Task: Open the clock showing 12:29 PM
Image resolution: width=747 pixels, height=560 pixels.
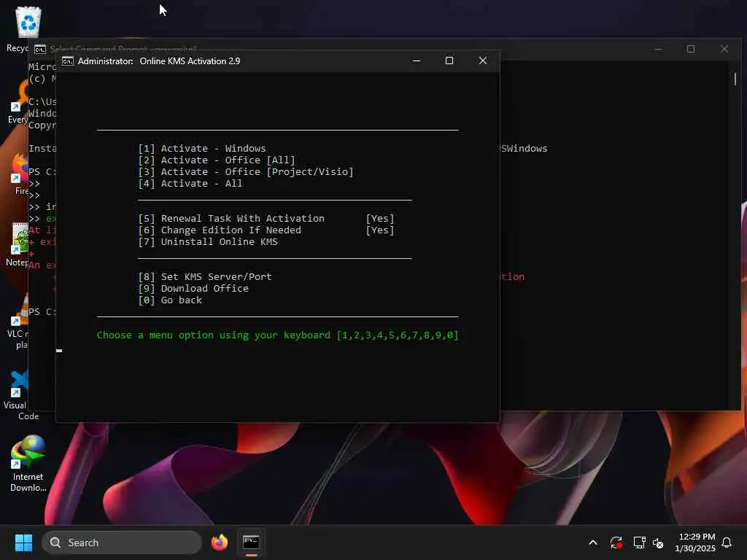Action: pyautogui.click(x=695, y=542)
